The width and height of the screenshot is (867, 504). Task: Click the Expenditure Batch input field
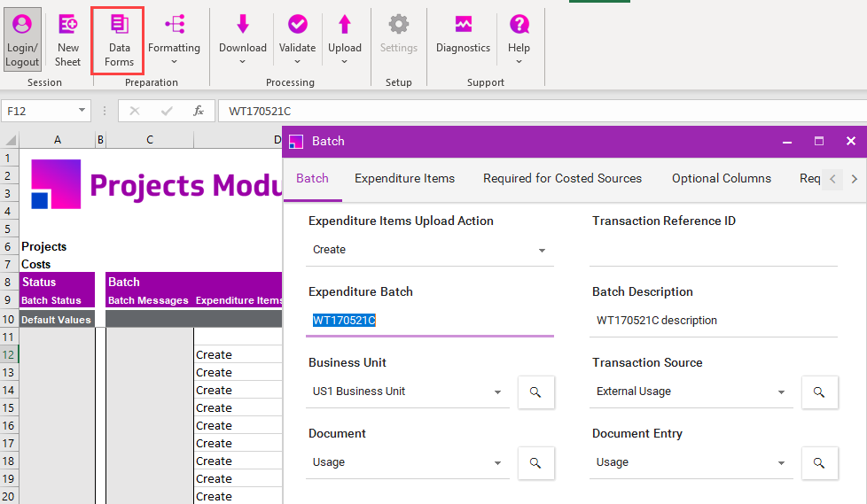(430, 321)
